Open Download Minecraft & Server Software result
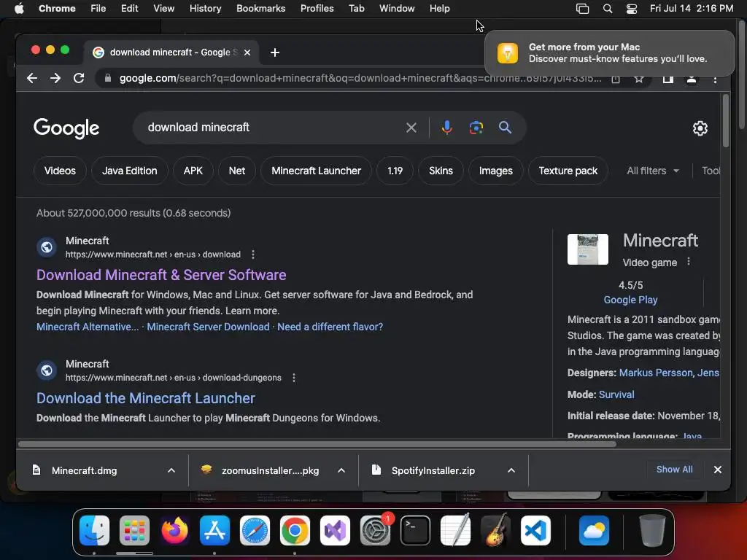 [161, 275]
